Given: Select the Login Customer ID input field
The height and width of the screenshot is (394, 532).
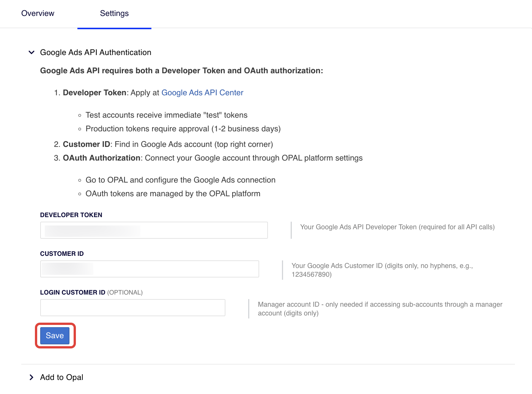Looking at the screenshot, I should [132, 308].
